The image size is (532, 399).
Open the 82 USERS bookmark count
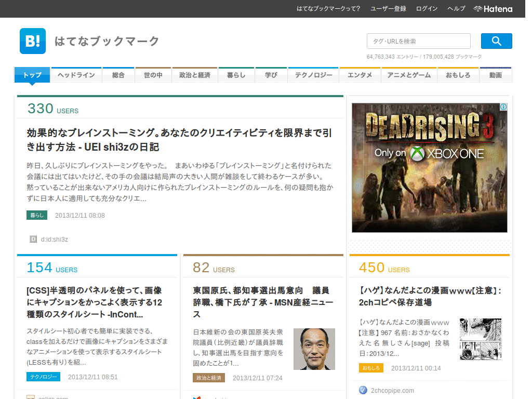(x=214, y=268)
